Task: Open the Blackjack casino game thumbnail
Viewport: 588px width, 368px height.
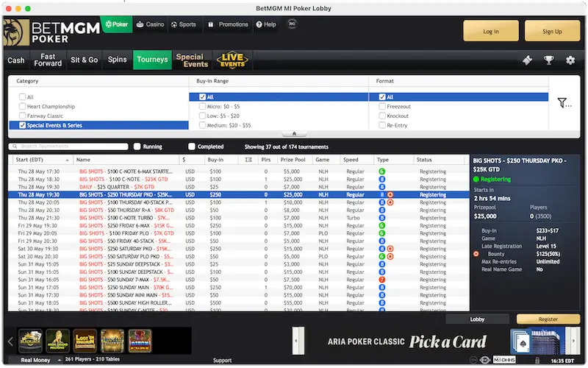Action: [x=30, y=341]
